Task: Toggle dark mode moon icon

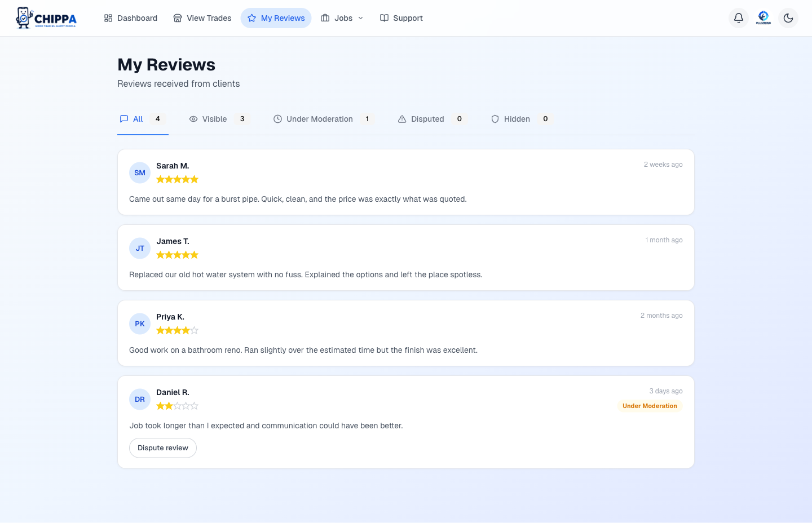Action: [x=788, y=18]
